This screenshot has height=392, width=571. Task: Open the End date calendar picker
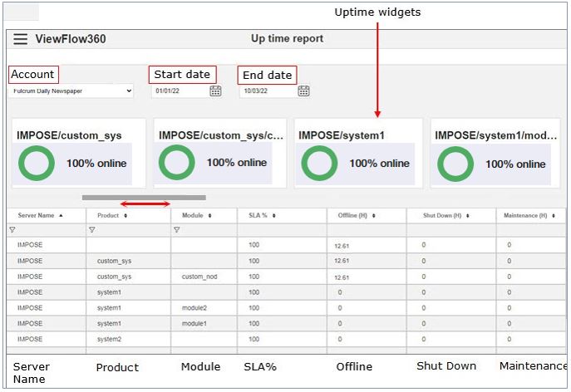click(x=303, y=91)
